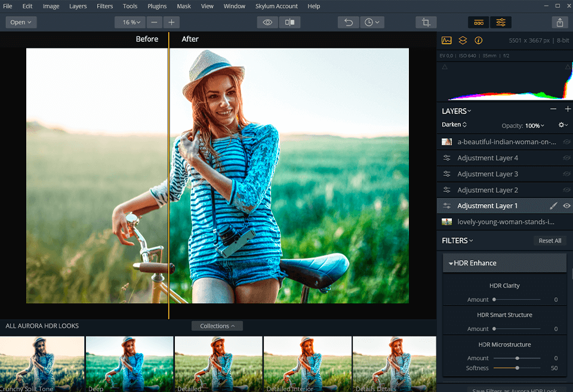Click the Layers panel icon
This screenshot has height=392, width=573.
[x=463, y=40]
